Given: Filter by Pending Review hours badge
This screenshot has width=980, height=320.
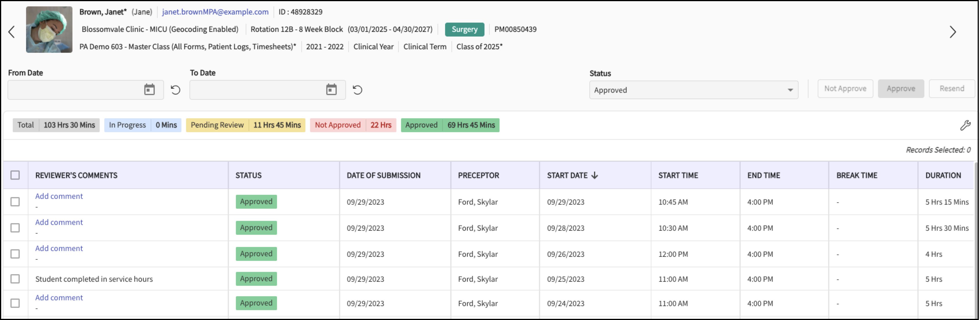Looking at the screenshot, I should click(x=245, y=125).
